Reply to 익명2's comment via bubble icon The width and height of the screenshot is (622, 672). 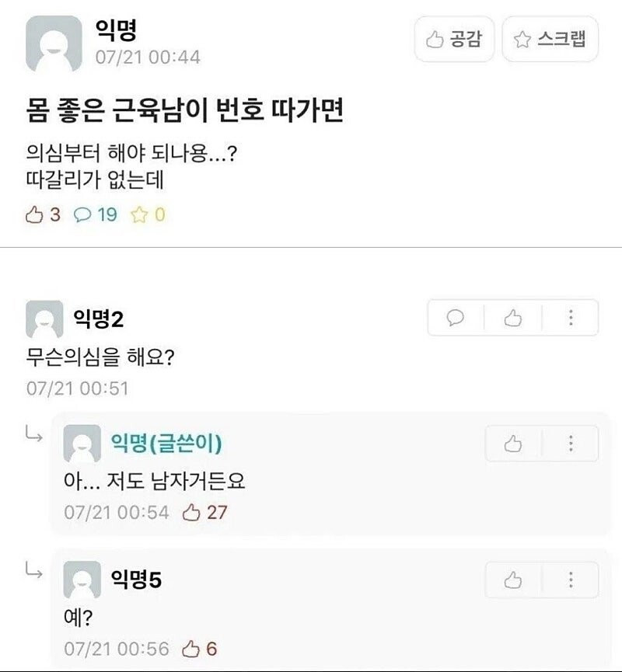[x=456, y=318]
